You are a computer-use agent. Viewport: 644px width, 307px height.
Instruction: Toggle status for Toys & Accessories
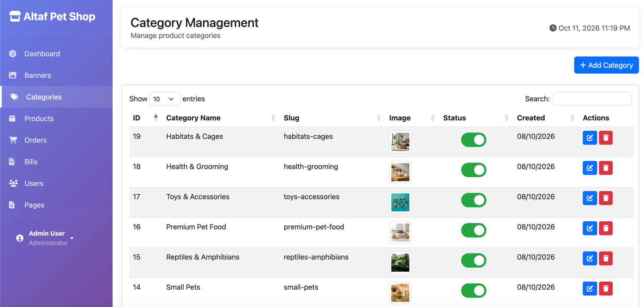tap(473, 200)
